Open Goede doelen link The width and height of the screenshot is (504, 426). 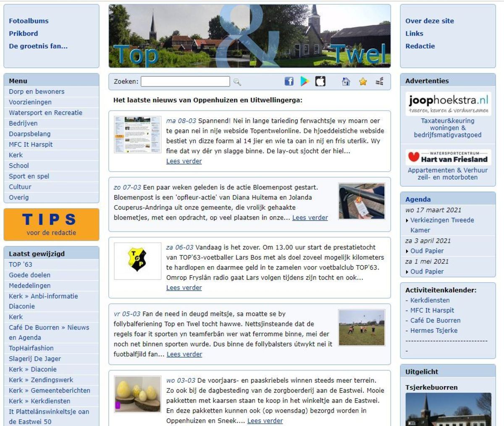[x=29, y=275]
